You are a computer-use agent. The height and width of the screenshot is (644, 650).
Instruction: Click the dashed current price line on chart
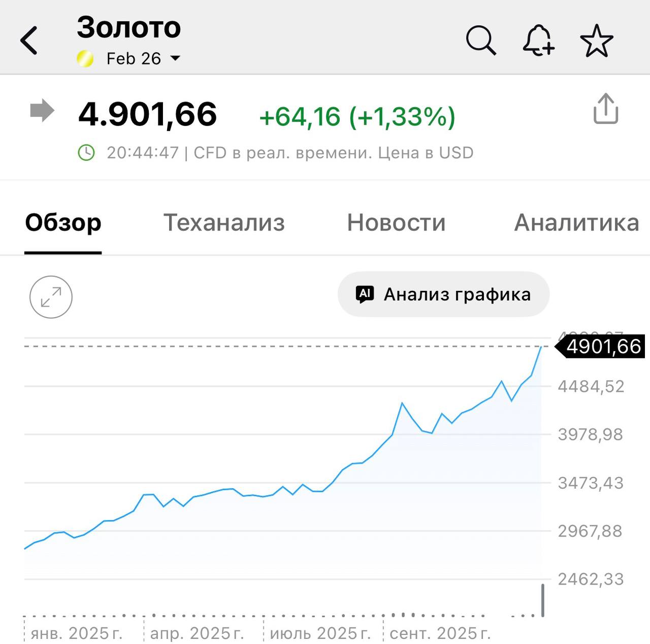point(279,346)
